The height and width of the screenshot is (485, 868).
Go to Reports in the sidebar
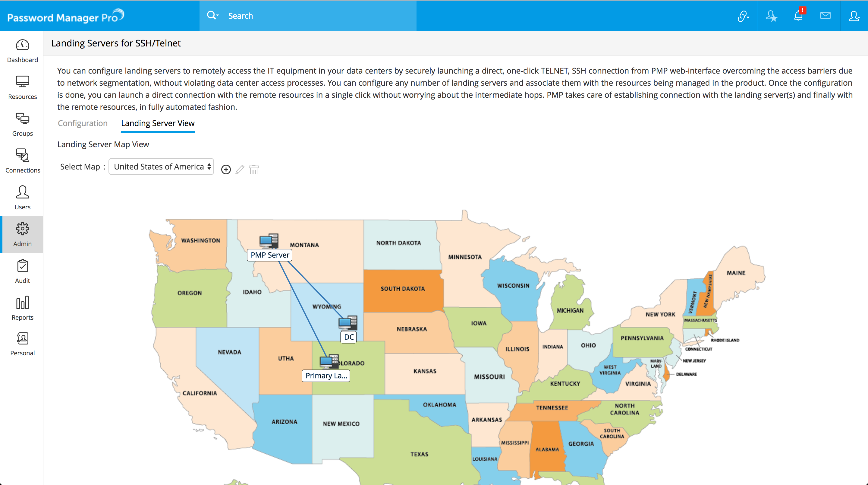[22, 308]
